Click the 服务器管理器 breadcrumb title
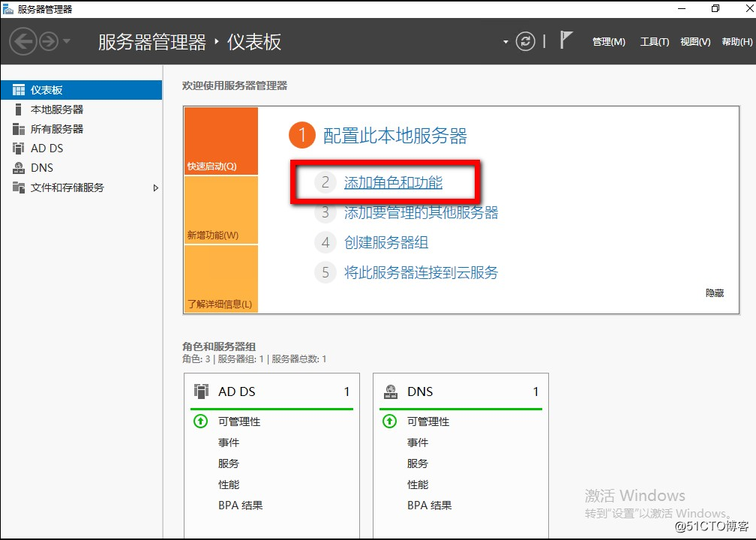 [x=151, y=42]
